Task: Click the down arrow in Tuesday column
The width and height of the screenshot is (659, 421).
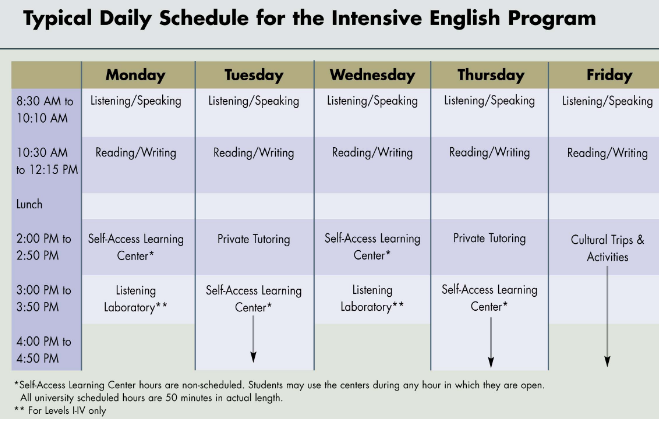Action: [x=253, y=339]
